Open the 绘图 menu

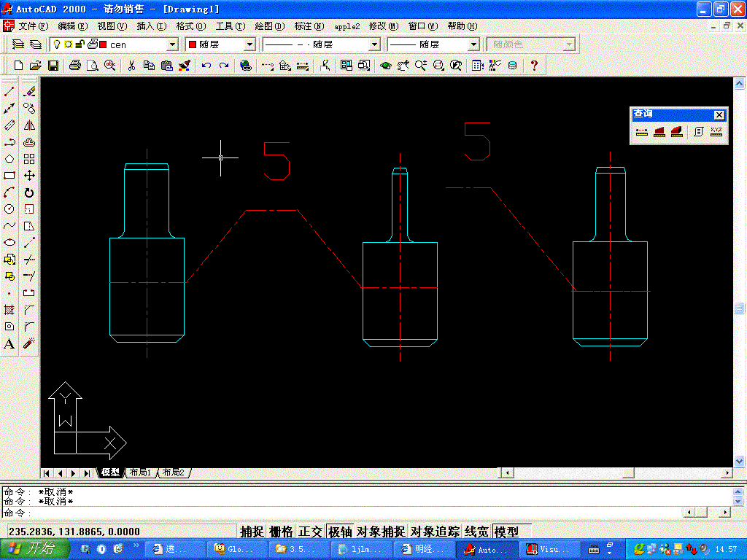269,26
